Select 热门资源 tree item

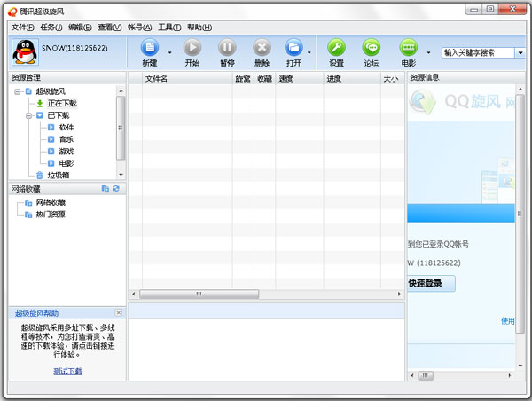click(x=51, y=215)
